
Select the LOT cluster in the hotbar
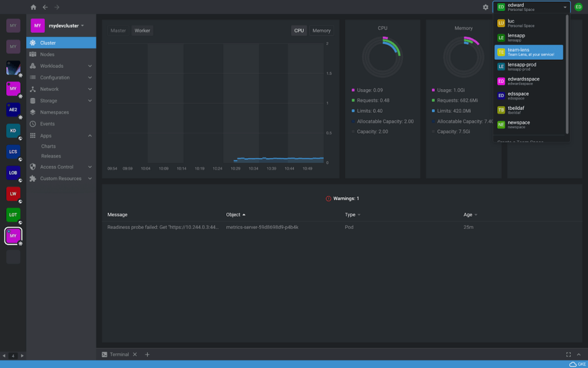click(x=13, y=215)
